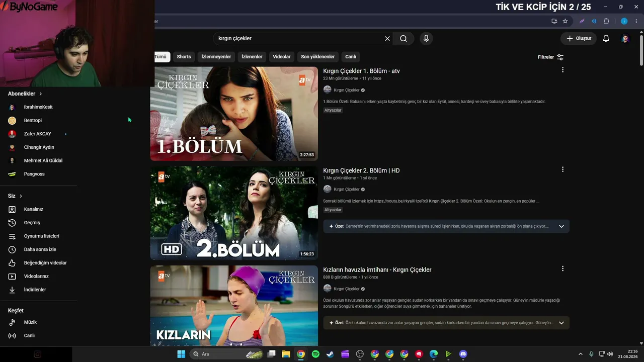Open title Kızların havuzla imtihanı - Kırgın Çiçekler
Image resolution: width=644 pixels, height=362 pixels.
click(x=377, y=269)
